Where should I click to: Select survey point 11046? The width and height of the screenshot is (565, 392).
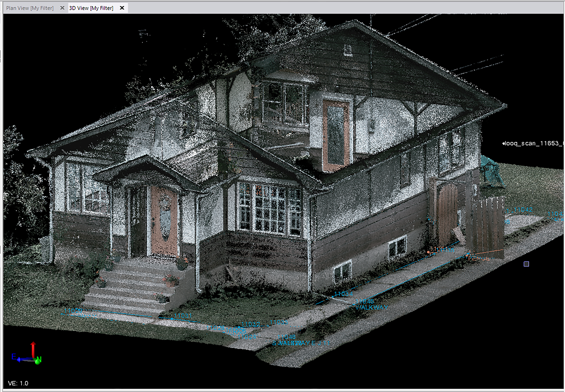pos(286,337)
